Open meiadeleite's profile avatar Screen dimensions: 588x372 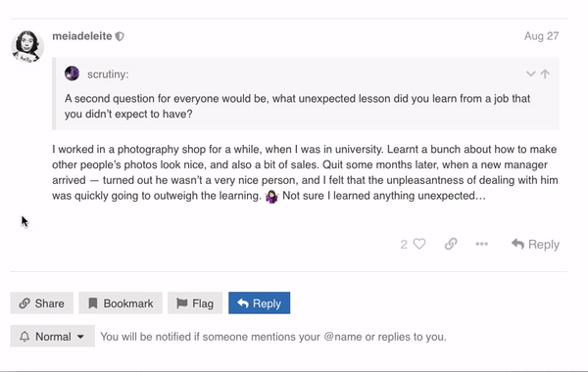click(27, 46)
